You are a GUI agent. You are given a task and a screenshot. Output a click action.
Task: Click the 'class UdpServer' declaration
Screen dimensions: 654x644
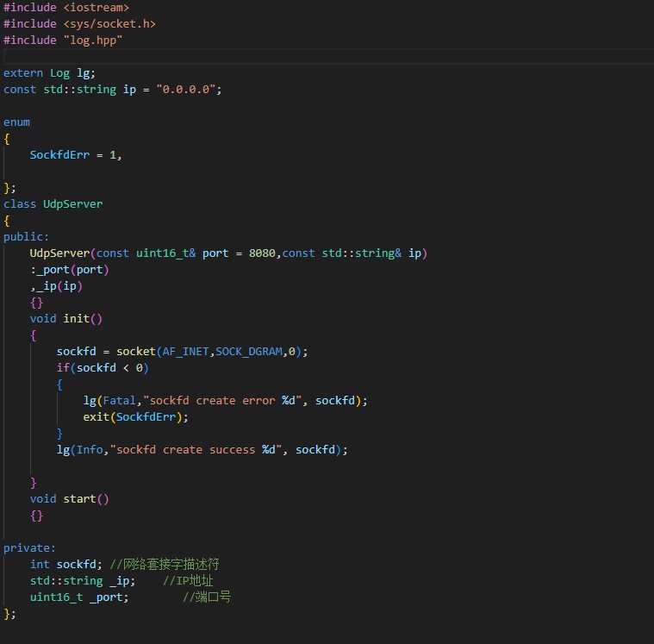click(x=53, y=204)
